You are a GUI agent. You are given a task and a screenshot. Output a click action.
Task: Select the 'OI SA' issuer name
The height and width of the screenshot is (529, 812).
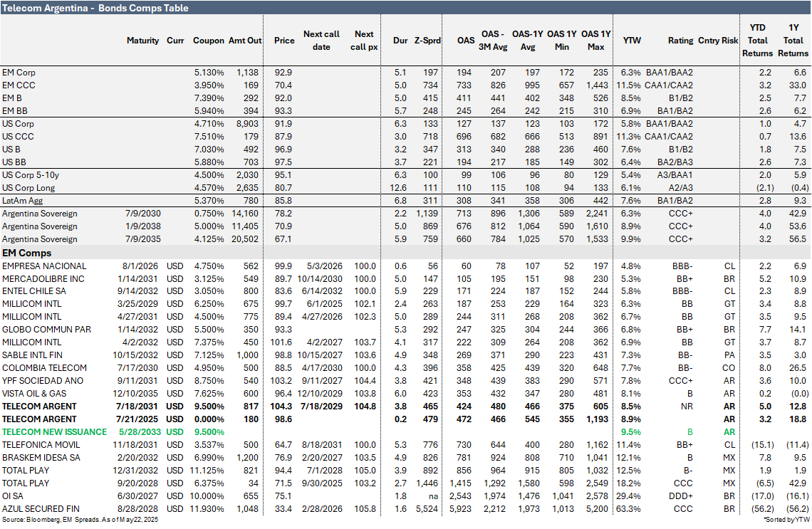(x=12, y=496)
